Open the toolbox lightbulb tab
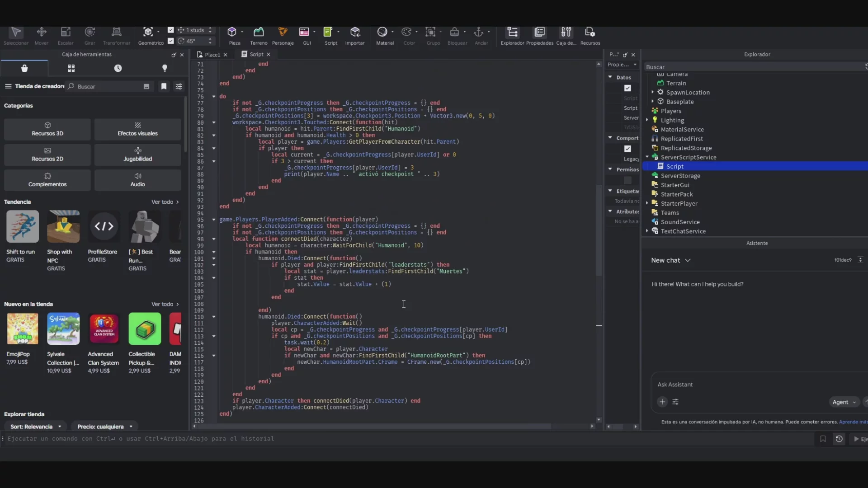The height and width of the screenshot is (488, 868). [x=165, y=68]
